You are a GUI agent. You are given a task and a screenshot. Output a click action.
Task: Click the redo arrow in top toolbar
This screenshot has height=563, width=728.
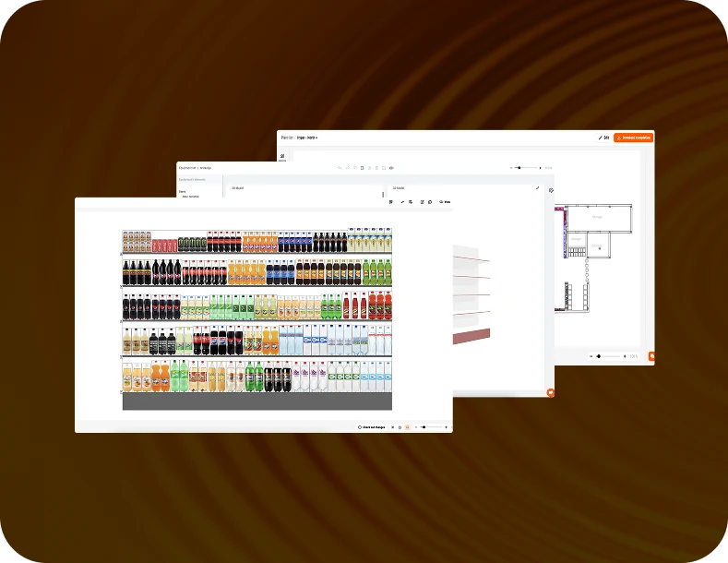click(x=346, y=168)
